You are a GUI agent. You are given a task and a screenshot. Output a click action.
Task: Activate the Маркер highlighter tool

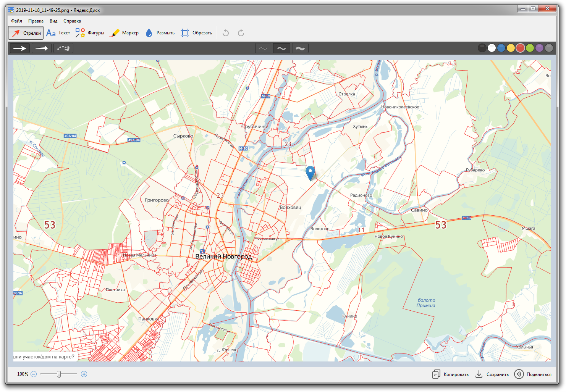click(125, 33)
